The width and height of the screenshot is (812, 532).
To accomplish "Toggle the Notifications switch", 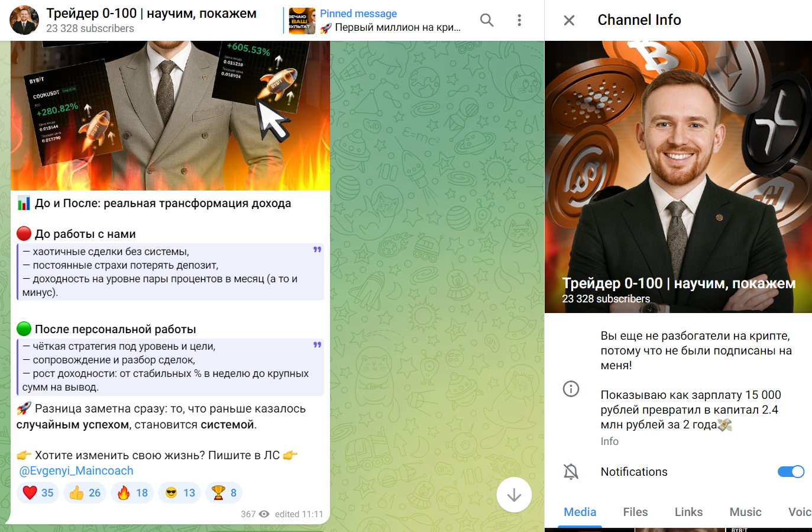I will (790, 472).
